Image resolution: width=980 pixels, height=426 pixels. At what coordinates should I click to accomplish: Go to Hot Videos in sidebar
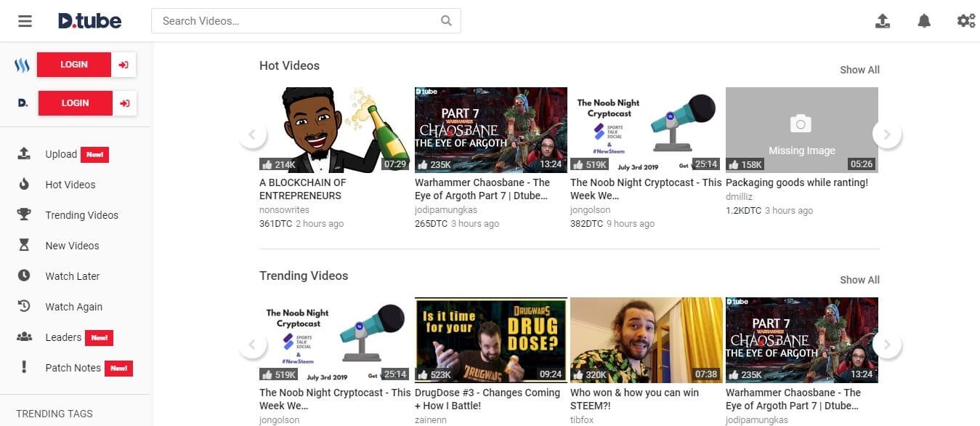pyautogui.click(x=70, y=185)
